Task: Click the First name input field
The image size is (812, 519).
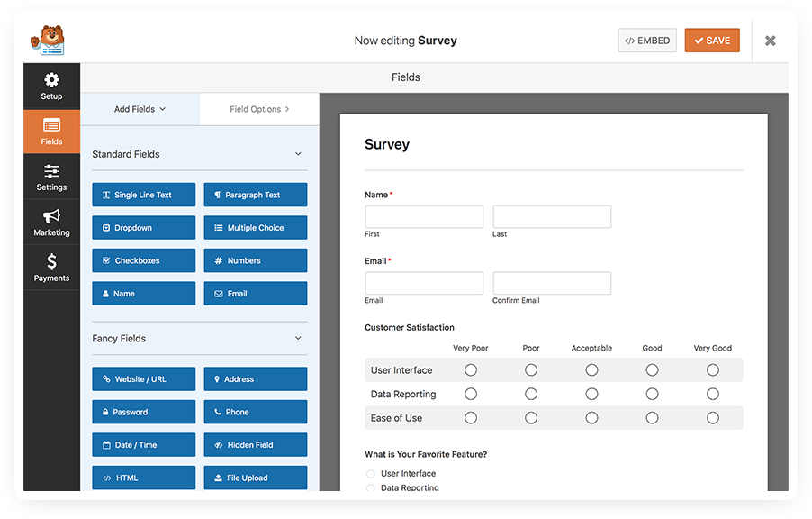Action: (423, 216)
